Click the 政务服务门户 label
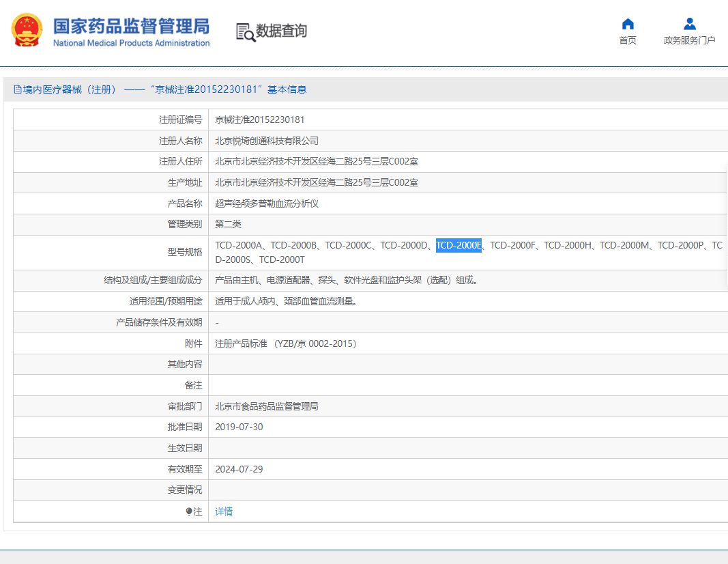Screen dimensions: 728x564 690,40
